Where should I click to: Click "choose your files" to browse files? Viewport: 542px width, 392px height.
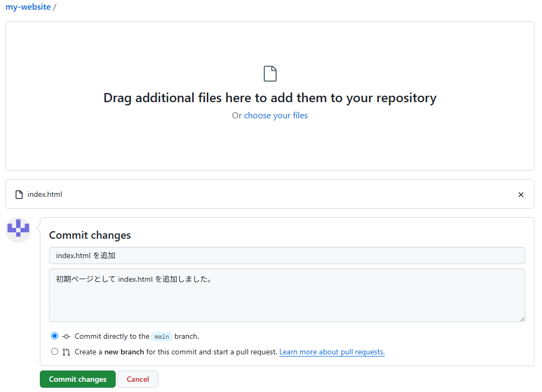[x=276, y=115]
